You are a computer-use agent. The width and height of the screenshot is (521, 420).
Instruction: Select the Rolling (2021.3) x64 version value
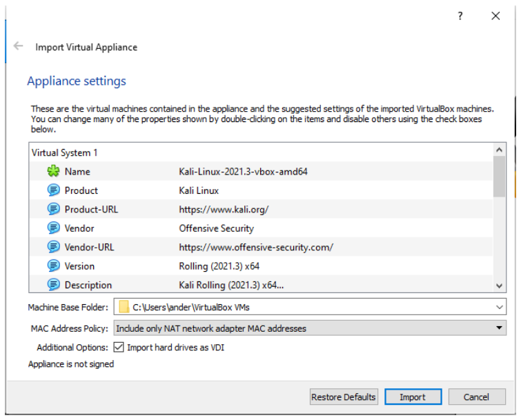[x=219, y=266]
